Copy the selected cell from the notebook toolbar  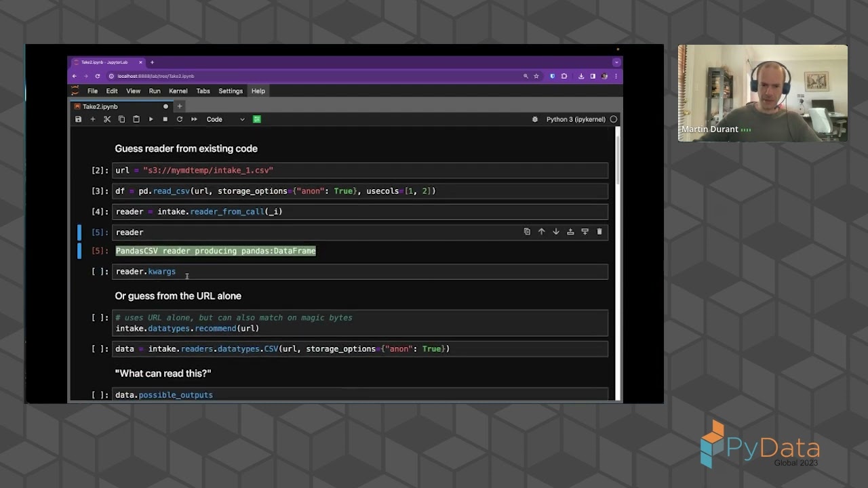coord(121,119)
